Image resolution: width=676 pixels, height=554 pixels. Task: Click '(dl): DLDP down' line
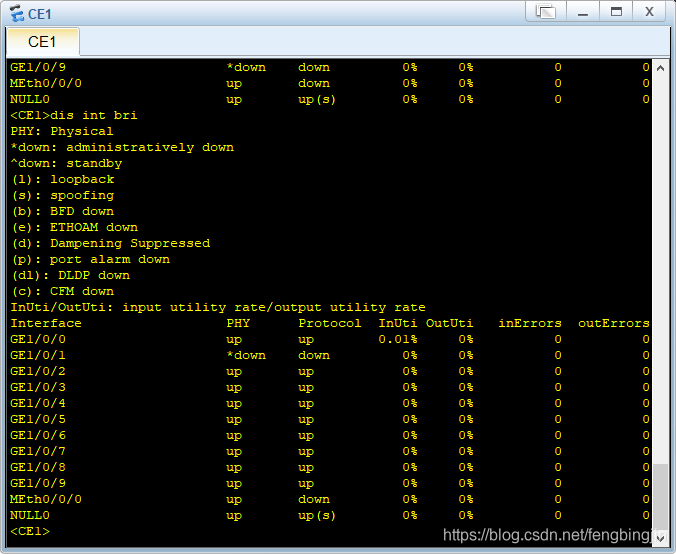(x=71, y=275)
